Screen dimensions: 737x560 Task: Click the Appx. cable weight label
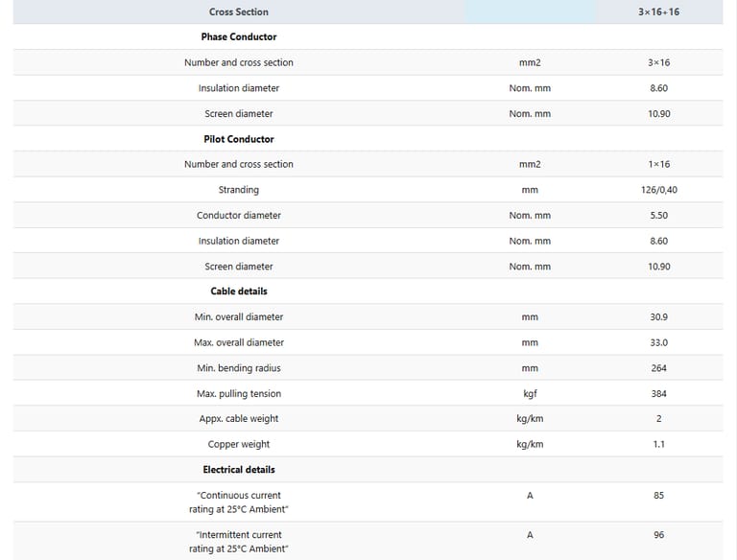tap(239, 419)
